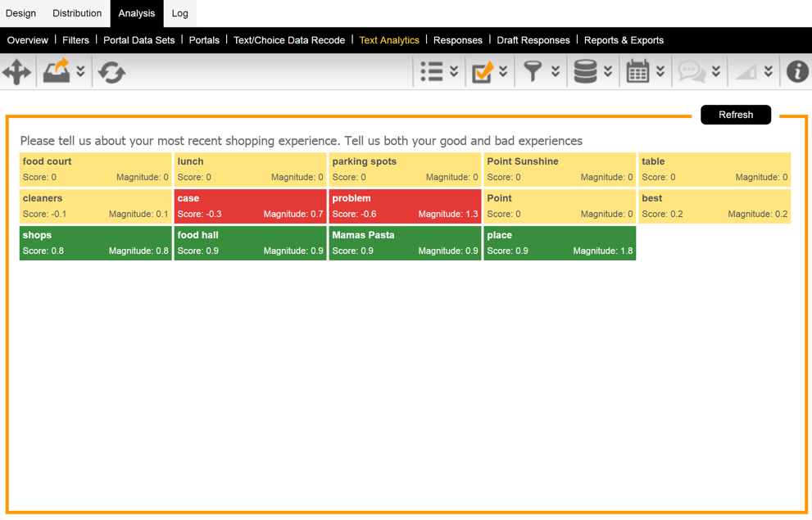Select Responses in the analysis menu
Viewport: 812px width, 520px height.
coord(457,39)
